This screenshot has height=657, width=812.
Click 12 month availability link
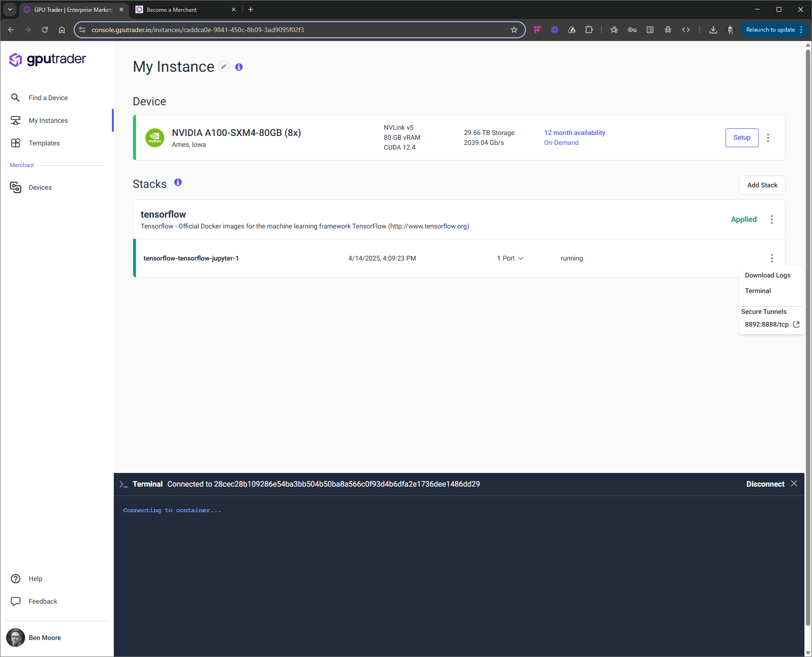pyautogui.click(x=575, y=133)
